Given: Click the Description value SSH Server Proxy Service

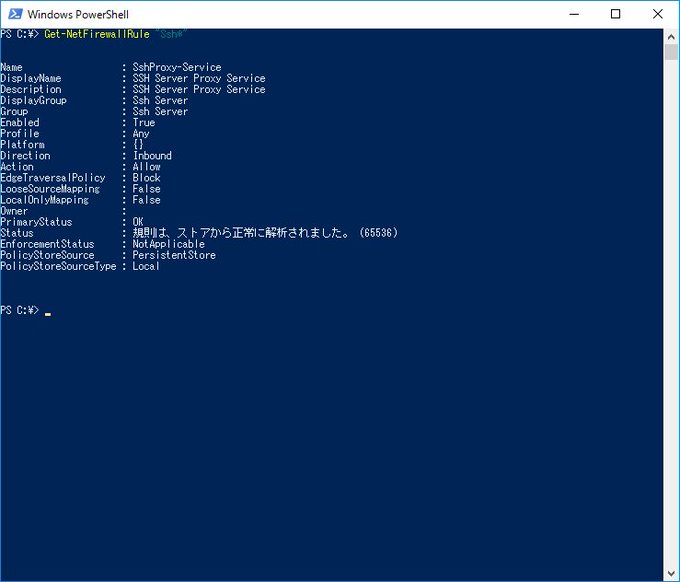Looking at the screenshot, I should pyautogui.click(x=199, y=89).
